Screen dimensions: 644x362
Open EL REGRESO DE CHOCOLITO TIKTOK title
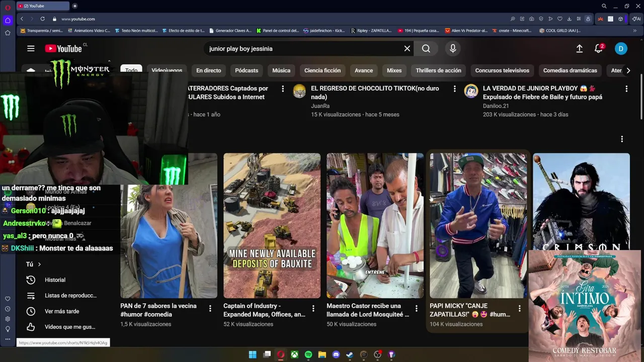pos(375,93)
